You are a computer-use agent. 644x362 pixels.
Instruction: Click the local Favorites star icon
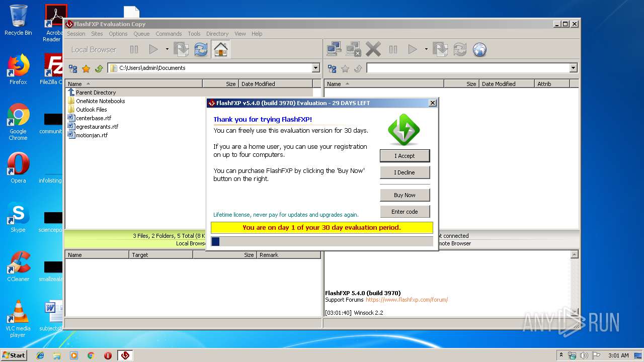pos(86,68)
